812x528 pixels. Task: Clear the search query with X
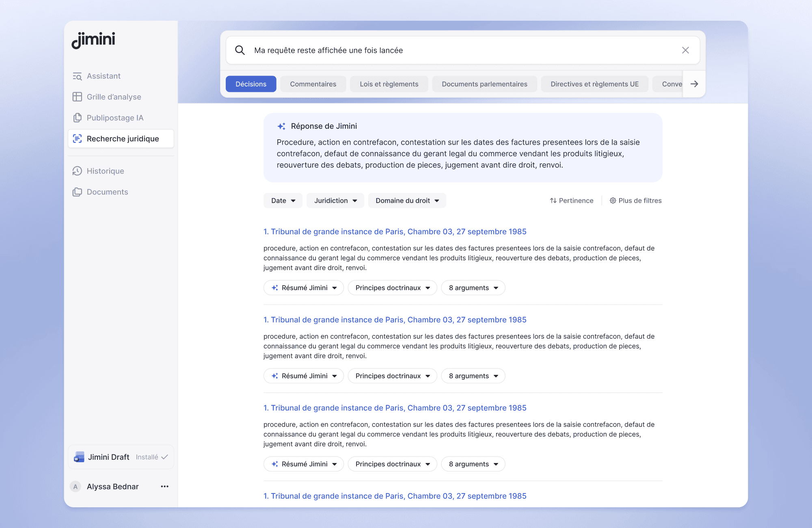point(685,50)
